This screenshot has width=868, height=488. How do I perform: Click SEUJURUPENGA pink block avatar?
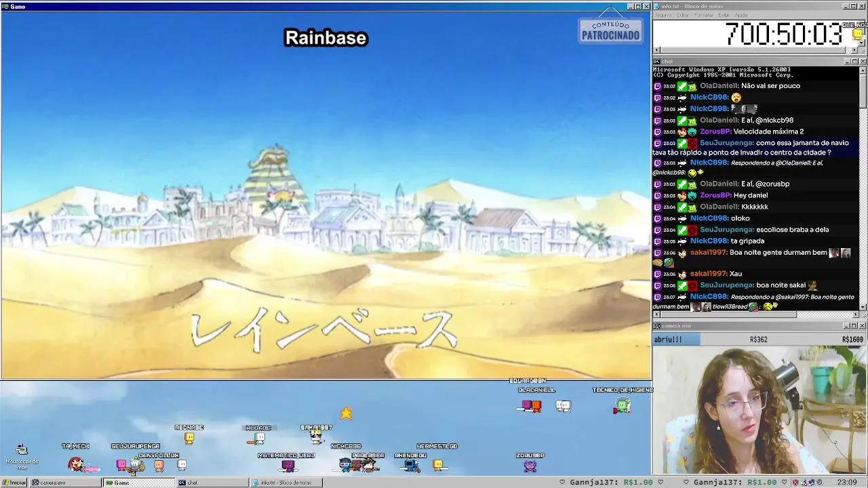tap(122, 465)
